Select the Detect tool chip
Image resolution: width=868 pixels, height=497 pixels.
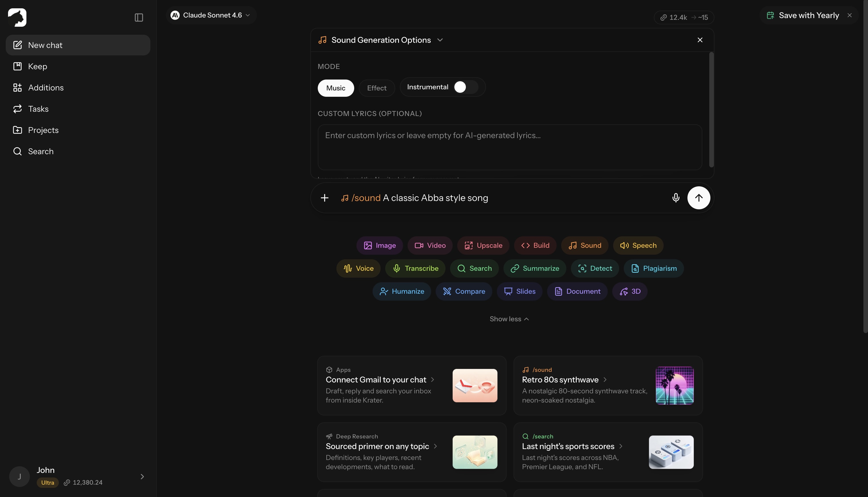point(595,268)
